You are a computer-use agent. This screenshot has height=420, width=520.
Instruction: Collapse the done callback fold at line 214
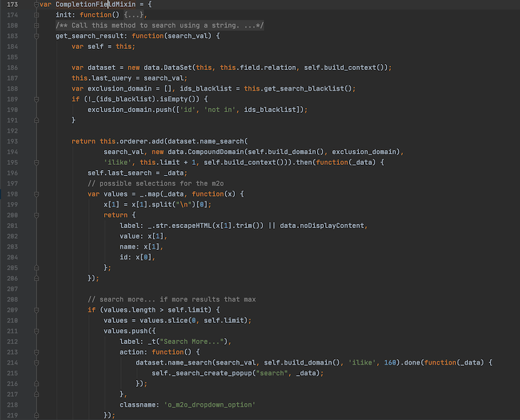[x=36, y=362]
